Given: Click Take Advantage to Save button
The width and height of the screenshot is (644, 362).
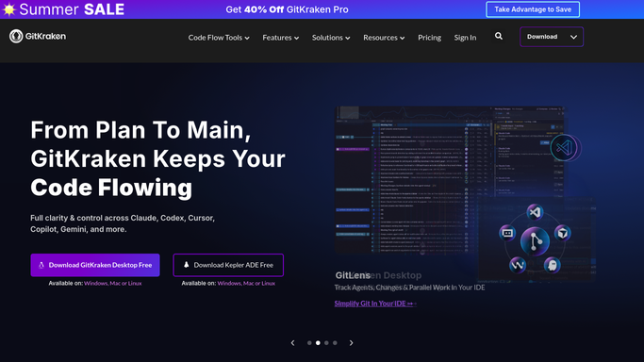Looking at the screenshot, I should [533, 9].
